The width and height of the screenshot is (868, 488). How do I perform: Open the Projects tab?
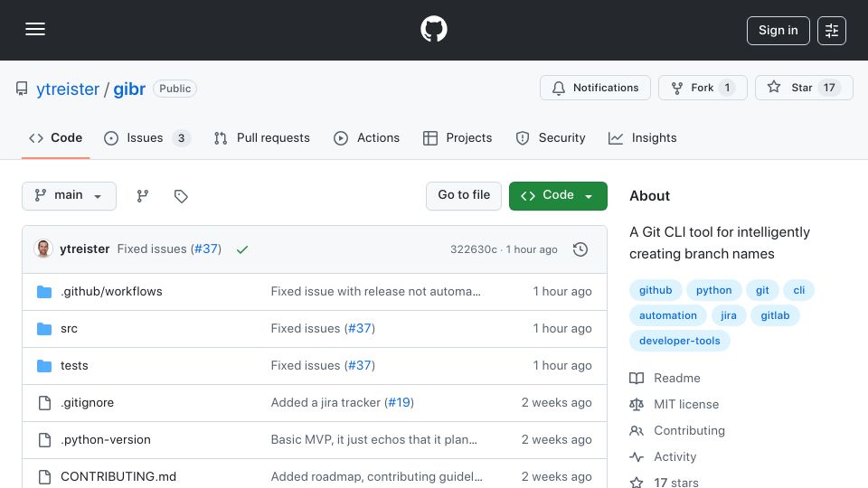pos(458,137)
